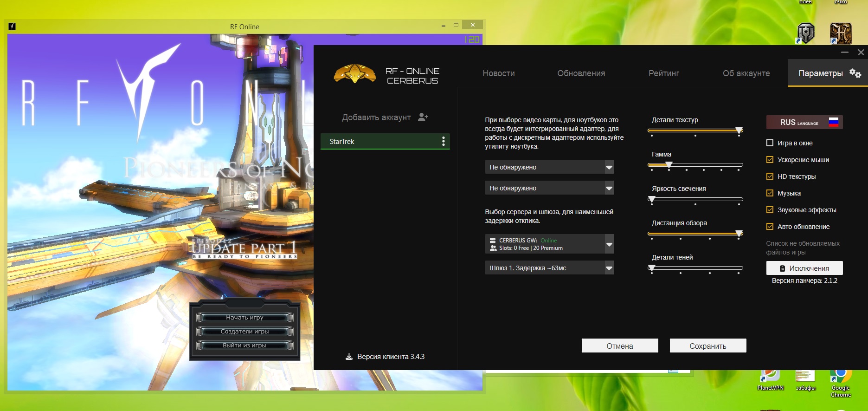Viewport: 868px width, 411px height.
Task: Click the add account person icon
Action: click(423, 117)
